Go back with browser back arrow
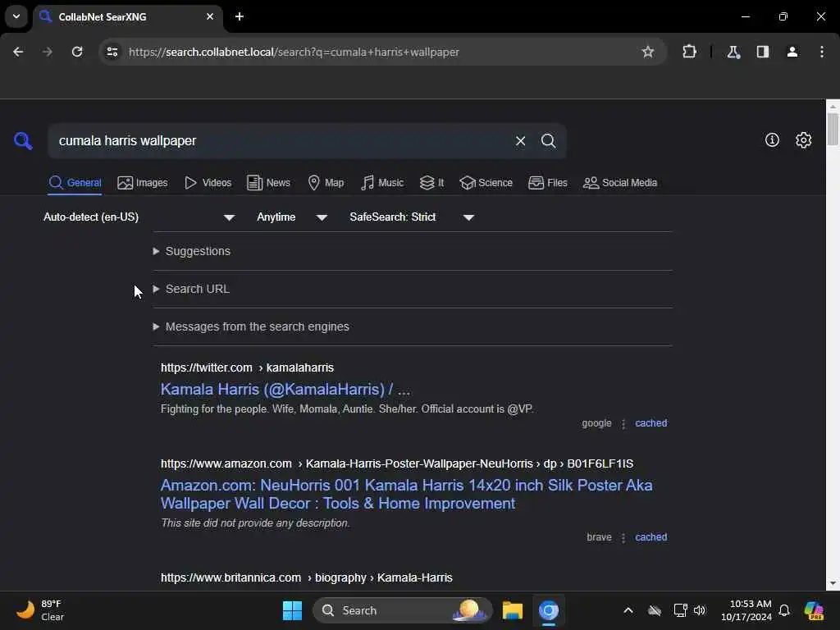Viewport: 840px width, 630px height. tap(18, 52)
